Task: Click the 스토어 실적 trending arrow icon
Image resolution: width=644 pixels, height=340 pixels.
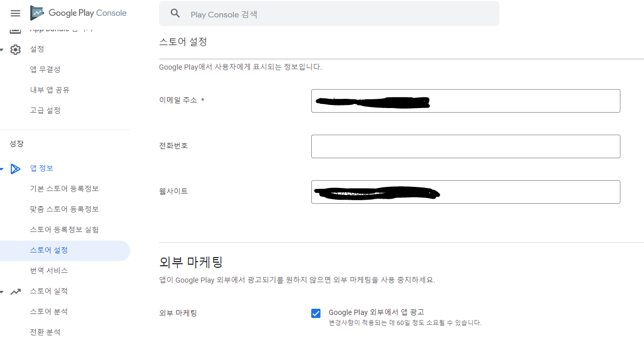Action: [x=15, y=291]
